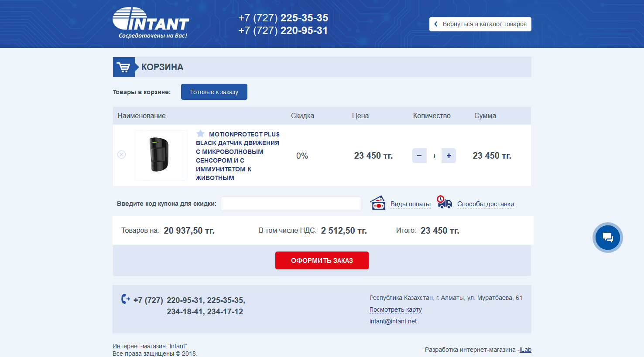Open the MotionProtect Plus Black product name link
Viewport: 644px width, 357px height.
238,156
